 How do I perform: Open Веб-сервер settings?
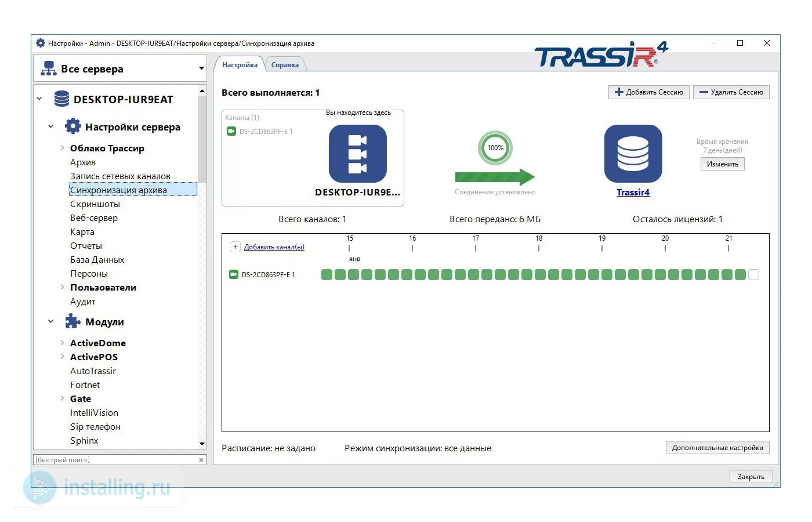click(x=94, y=218)
